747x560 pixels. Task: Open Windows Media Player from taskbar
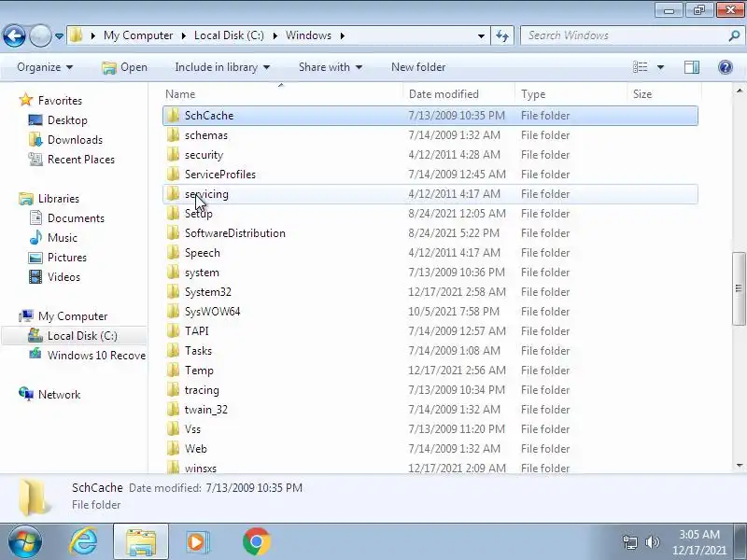(197, 542)
